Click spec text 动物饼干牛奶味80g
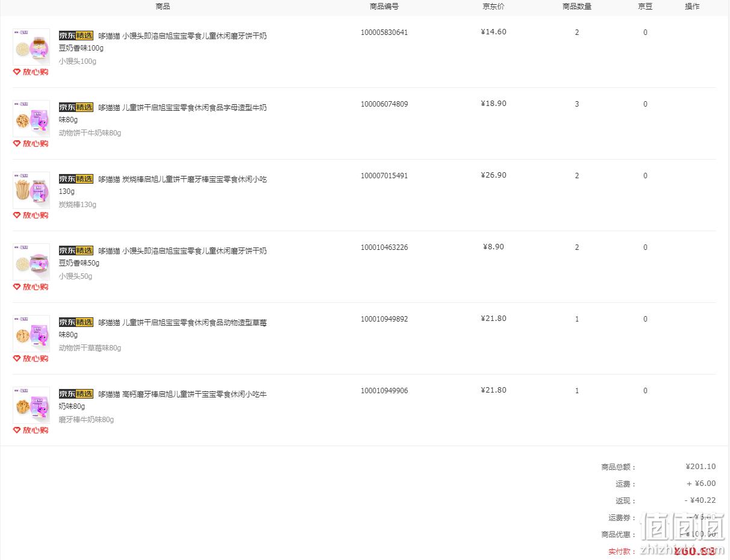 (x=90, y=133)
